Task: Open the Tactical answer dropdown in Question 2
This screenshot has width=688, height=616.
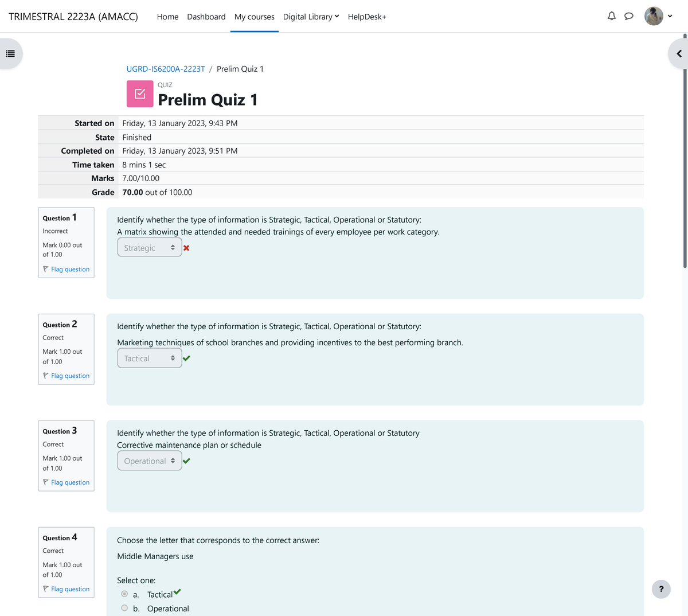Action: click(x=149, y=358)
